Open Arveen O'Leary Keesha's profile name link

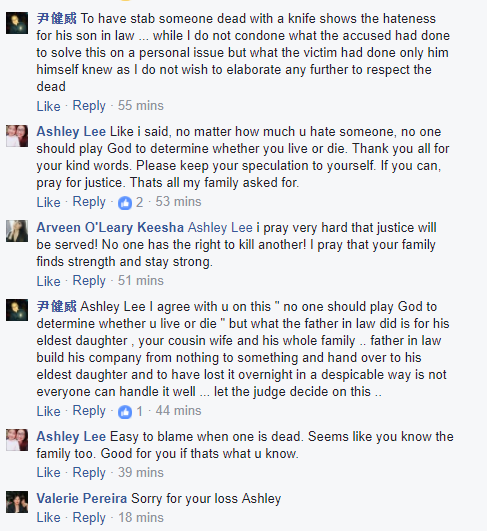click(x=110, y=228)
